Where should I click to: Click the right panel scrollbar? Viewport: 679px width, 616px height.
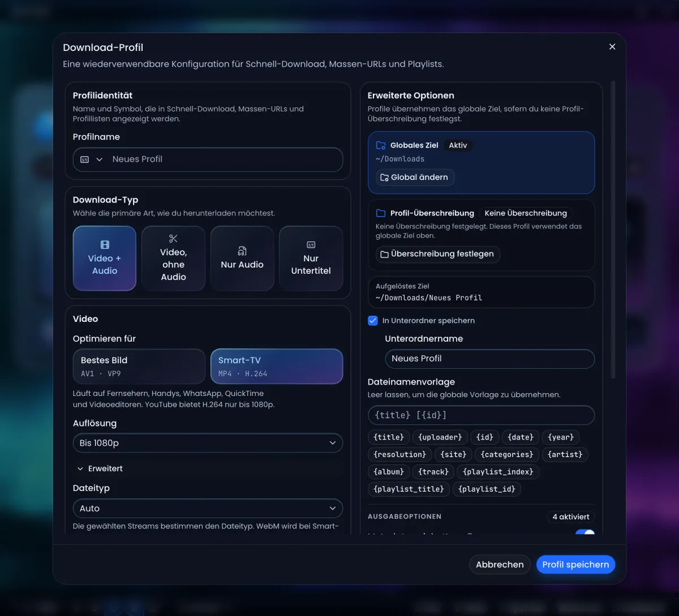[613, 230]
